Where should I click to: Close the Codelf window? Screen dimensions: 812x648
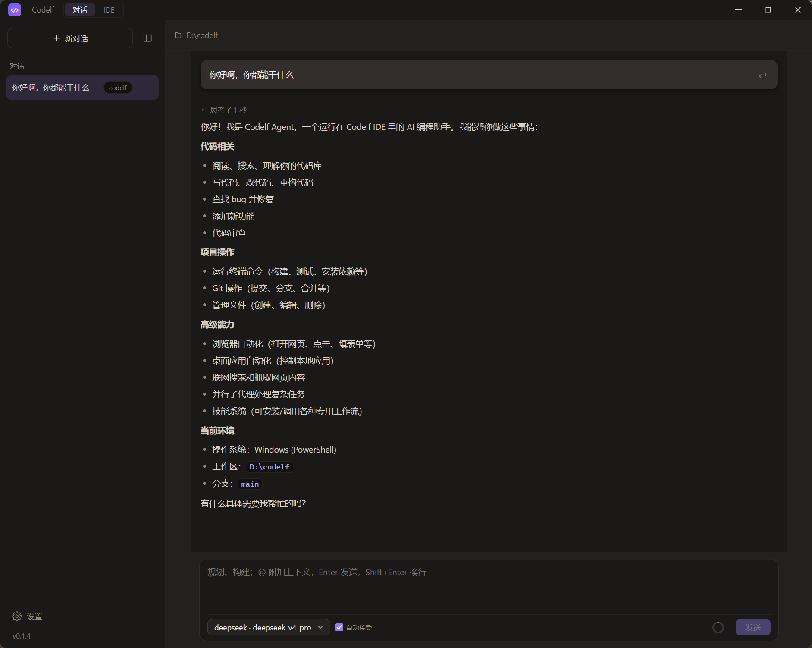(798, 9)
